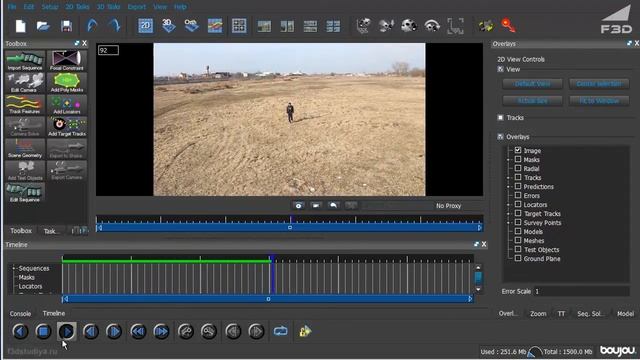Open the Scene Geometry tool
The height and width of the screenshot is (360, 640).
[25, 149]
